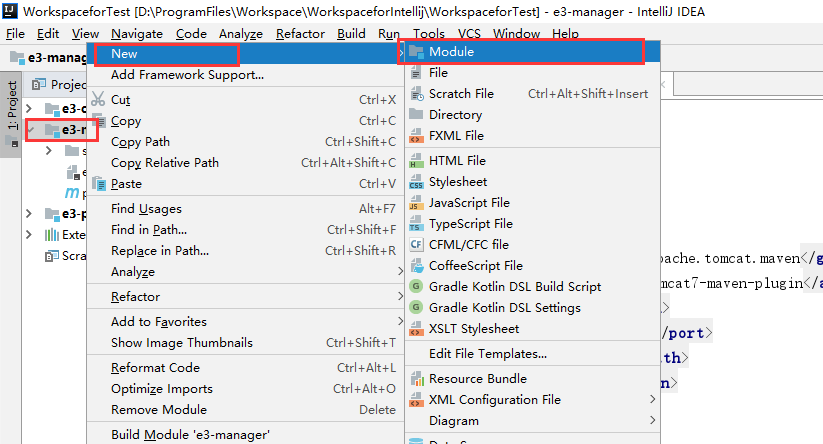823x444 pixels.
Task: Expand the External Libraries node
Action: click(x=29, y=235)
